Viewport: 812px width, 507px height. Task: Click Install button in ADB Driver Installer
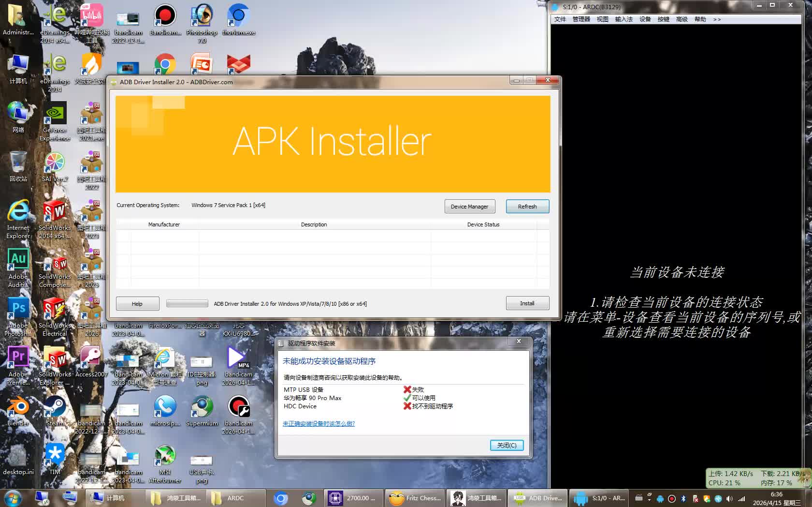pos(527,303)
